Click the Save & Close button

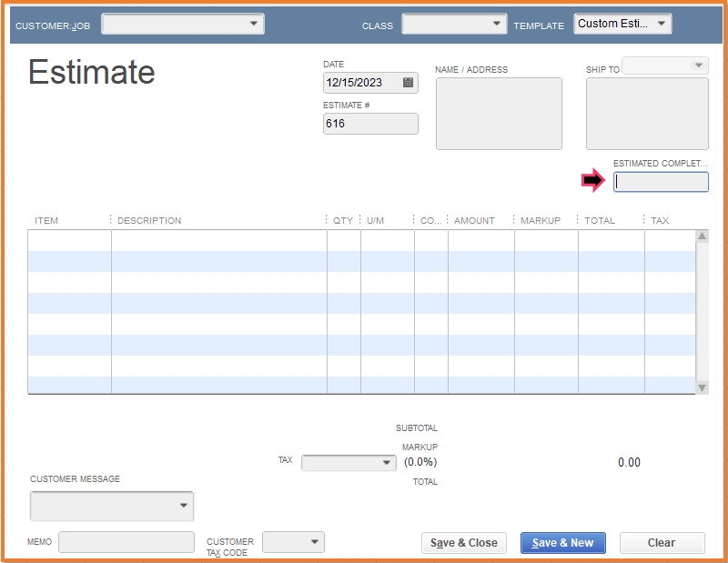464,543
